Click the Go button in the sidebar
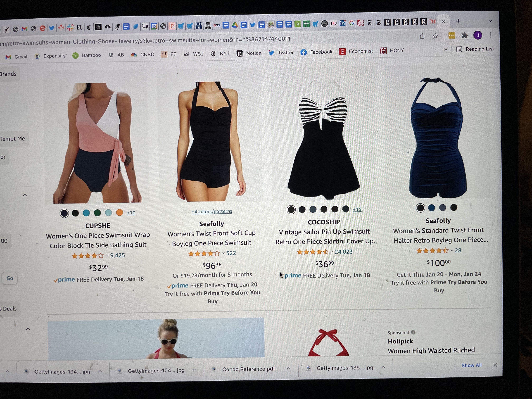Screen dimensions: 532x399 (10, 278)
